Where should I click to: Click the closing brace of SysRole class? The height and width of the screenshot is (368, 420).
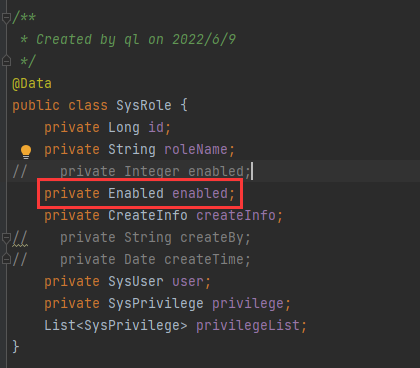(x=16, y=347)
